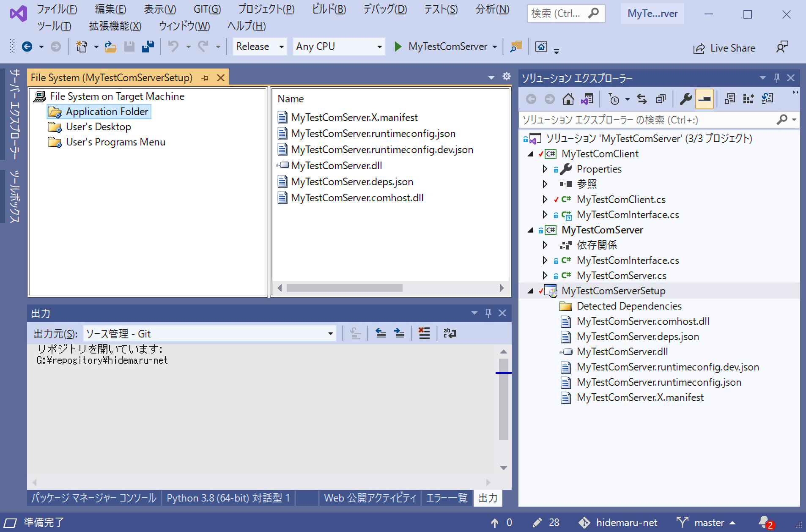Viewport: 806px width, 532px height.
Task: Open the ビルド(B) menu
Action: pos(329,9)
